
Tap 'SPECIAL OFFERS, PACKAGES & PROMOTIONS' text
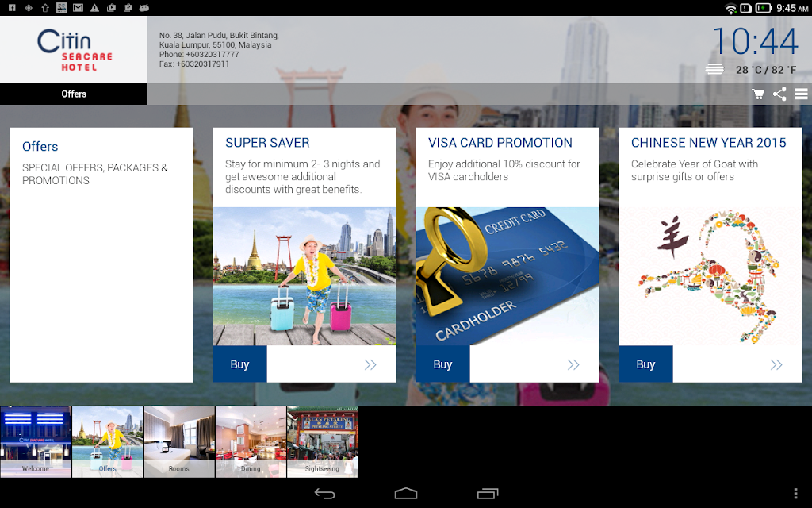pyautogui.click(x=95, y=174)
